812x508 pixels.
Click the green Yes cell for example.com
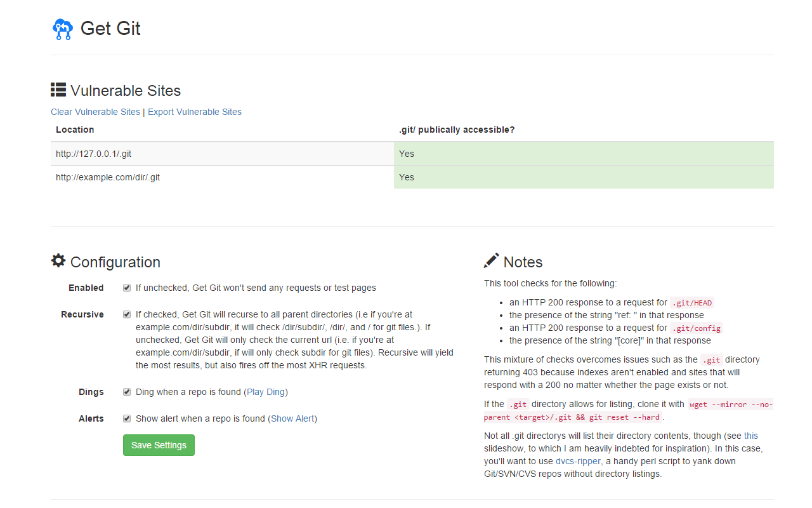tap(584, 177)
